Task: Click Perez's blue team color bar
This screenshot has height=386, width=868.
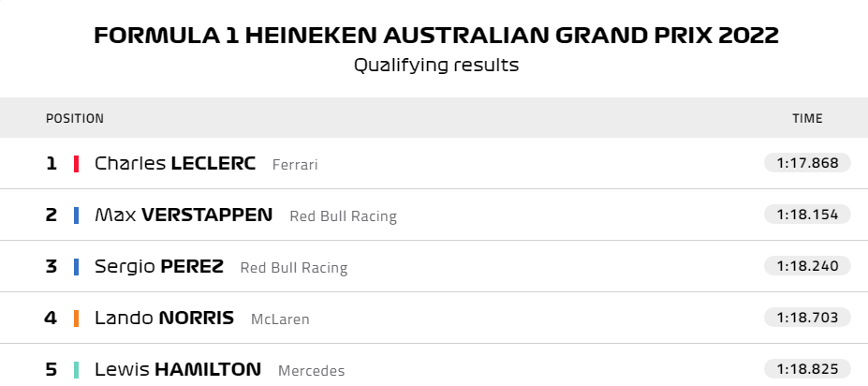Action: click(76, 266)
